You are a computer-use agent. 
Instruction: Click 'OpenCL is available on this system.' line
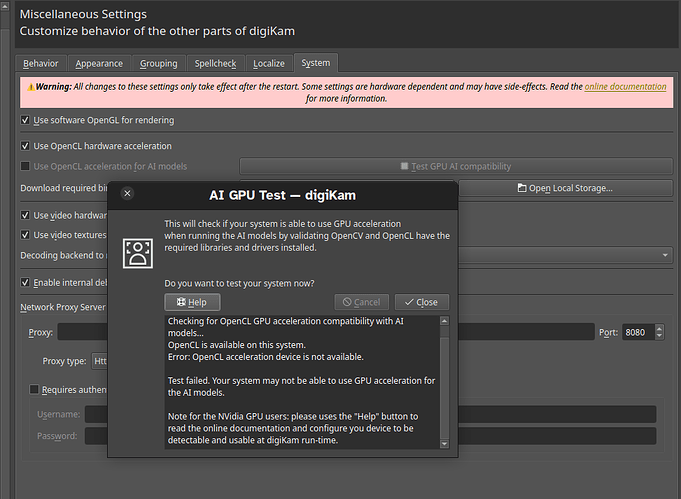237,345
